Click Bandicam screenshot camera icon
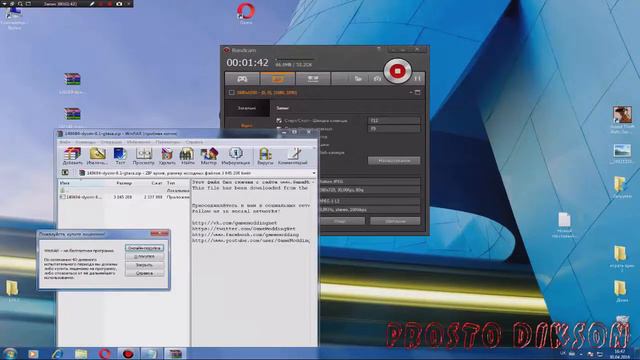 (x=377, y=78)
